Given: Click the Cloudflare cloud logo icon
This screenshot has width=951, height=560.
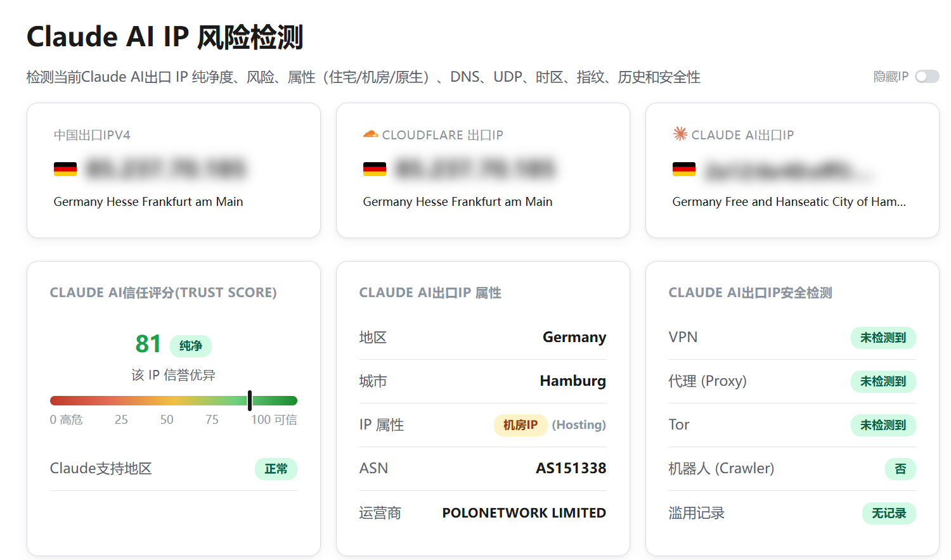Looking at the screenshot, I should tap(370, 134).
